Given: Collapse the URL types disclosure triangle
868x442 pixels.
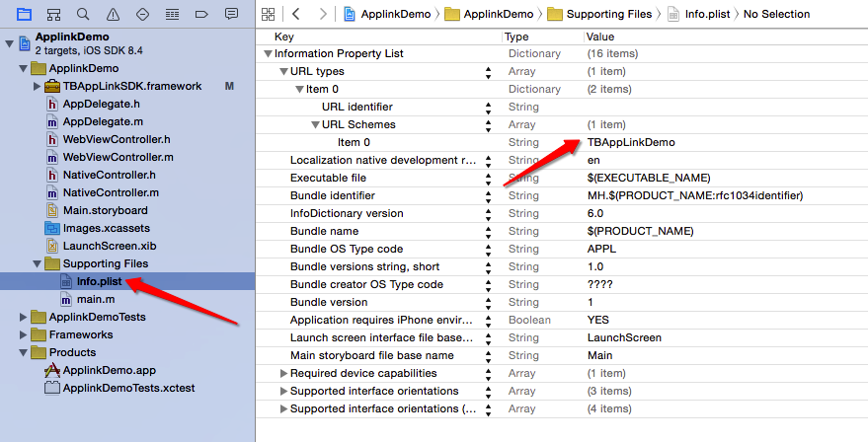Looking at the screenshot, I should click(283, 72).
